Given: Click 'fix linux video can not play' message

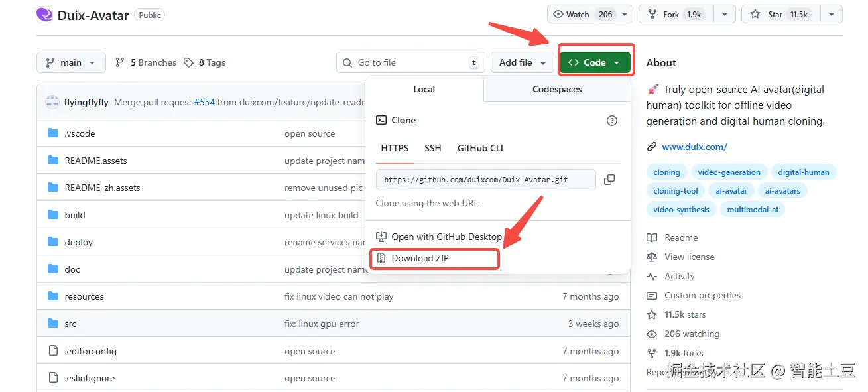Looking at the screenshot, I should point(339,296).
